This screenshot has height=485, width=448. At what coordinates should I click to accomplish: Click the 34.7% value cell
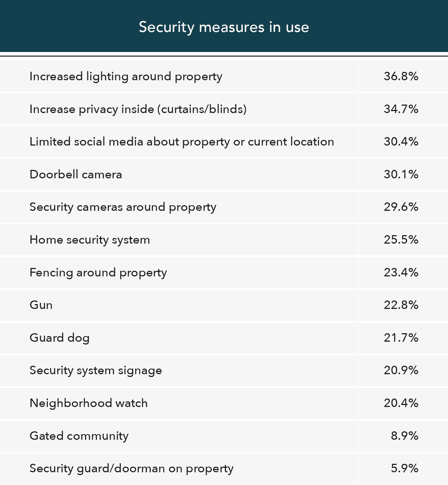(401, 109)
